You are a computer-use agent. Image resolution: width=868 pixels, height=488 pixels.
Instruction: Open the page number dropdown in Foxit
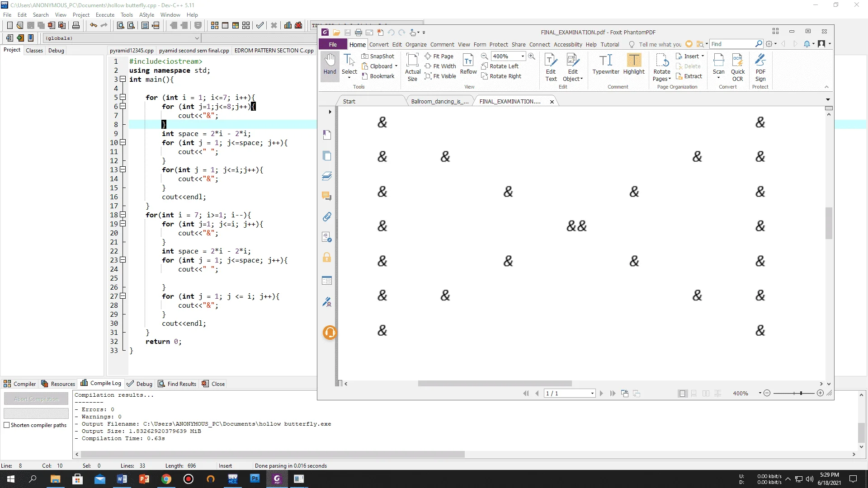[x=592, y=394]
